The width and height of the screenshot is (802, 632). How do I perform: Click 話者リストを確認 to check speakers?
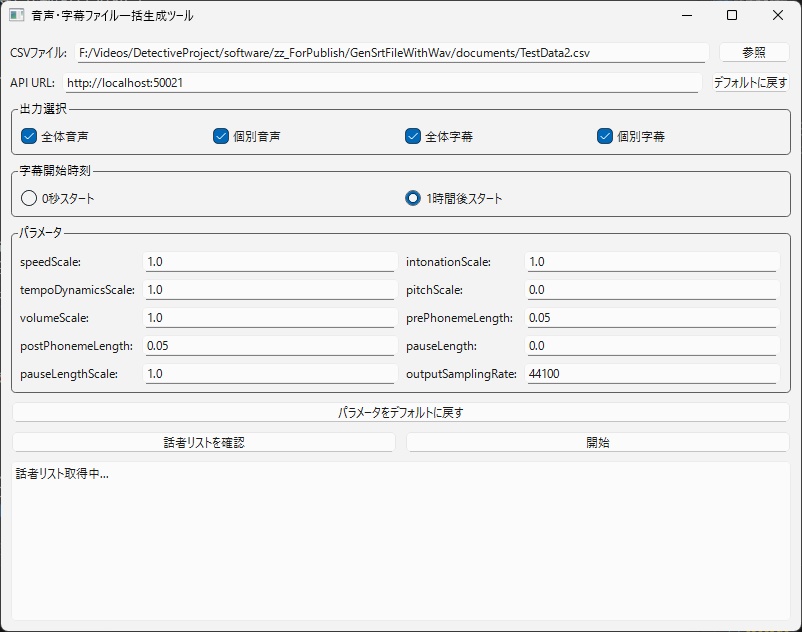204,442
